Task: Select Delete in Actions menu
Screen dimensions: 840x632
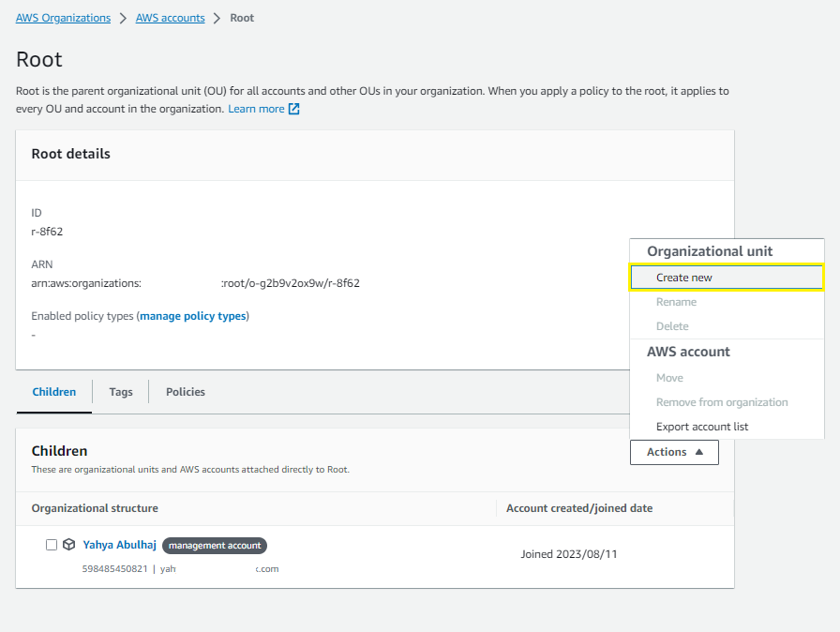Action: 672,326
